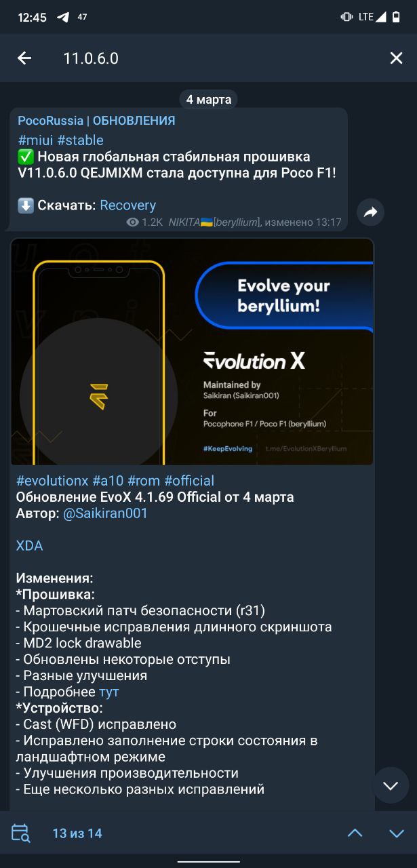Jump to bottom with round down-chevron button
The image size is (417, 868).
coord(391,785)
